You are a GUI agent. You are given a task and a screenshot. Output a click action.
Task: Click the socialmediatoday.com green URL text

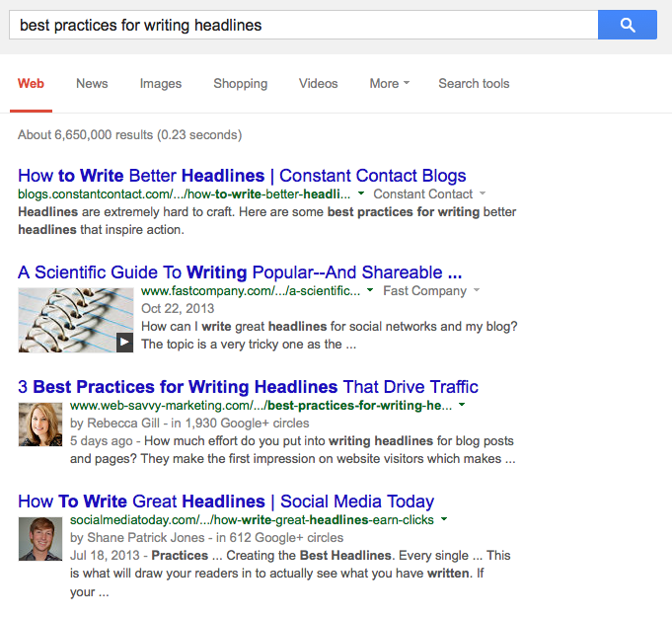point(252,520)
